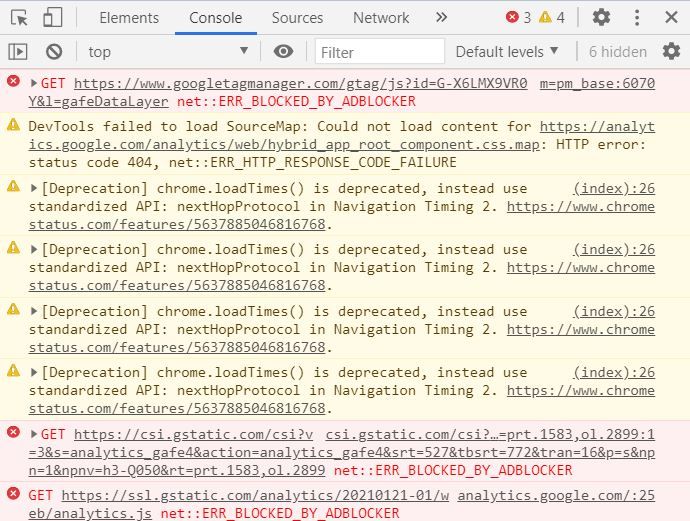Open the three-dot customize DevTools menu
The image size is (690, 521).
(x=637, y=18)
